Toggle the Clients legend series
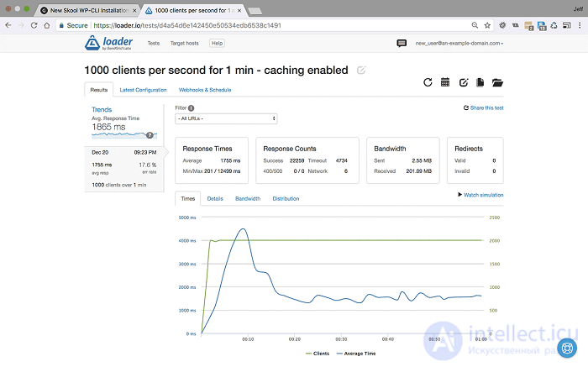Viewport: 588px width, 367px height. click(318, 354)
